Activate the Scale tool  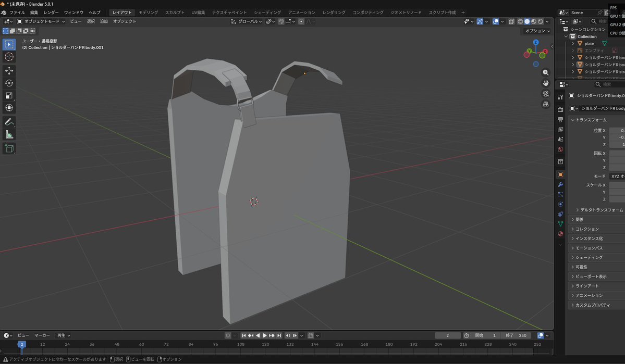(9, 95)
